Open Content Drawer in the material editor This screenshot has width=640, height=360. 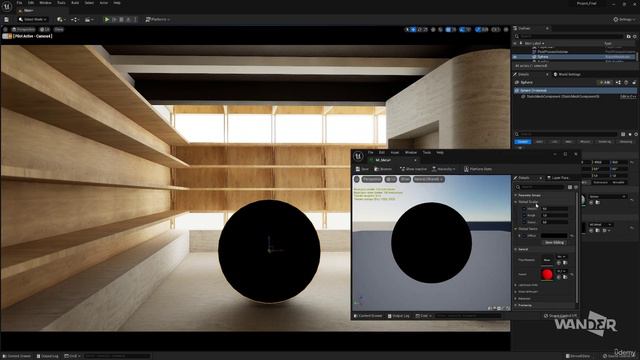[x=368, y=316]
